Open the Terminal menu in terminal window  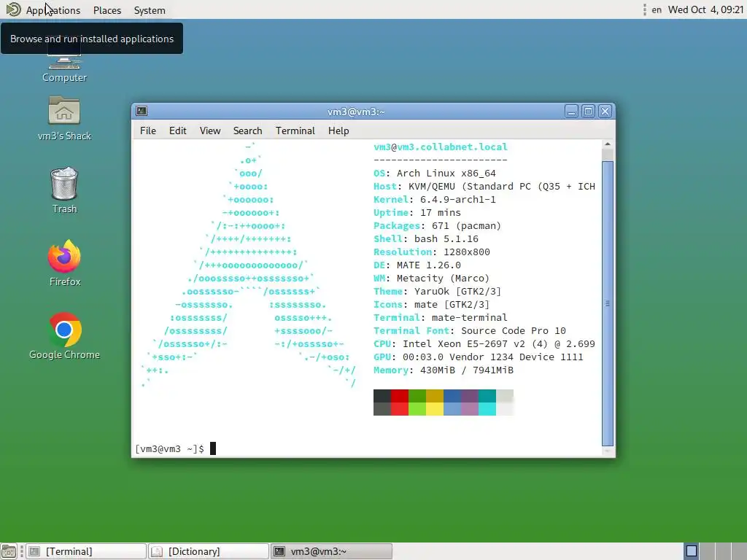[x=295, y=131]
